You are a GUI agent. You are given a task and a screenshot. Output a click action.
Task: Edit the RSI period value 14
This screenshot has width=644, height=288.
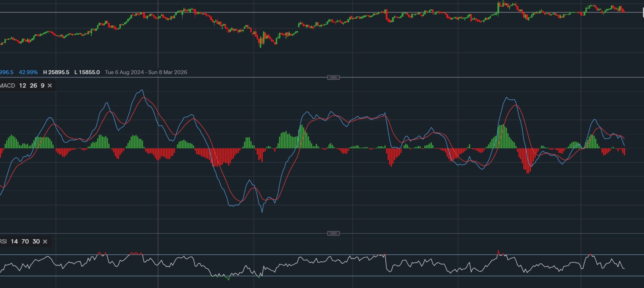14,242
